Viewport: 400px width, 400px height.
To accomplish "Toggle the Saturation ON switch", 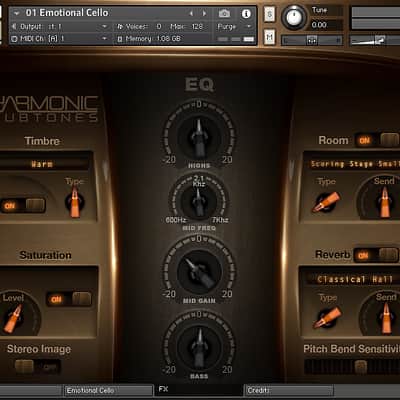I will 69,299.
